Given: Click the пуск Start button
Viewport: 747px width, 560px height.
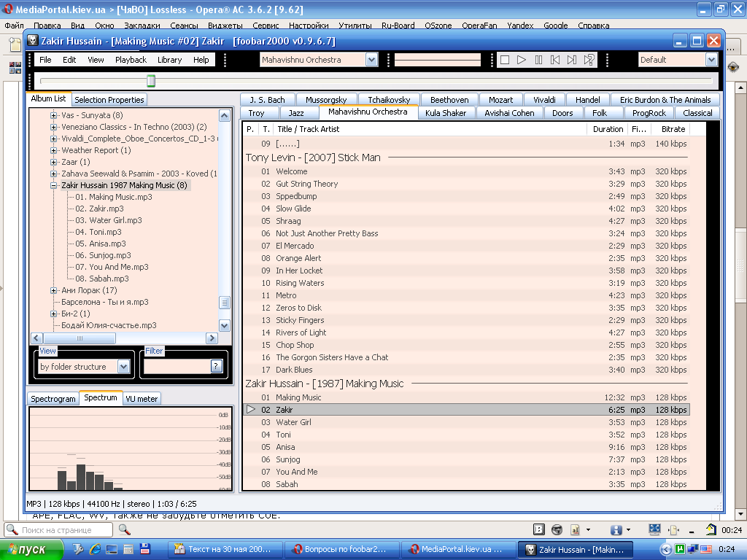Looking at the screenshot, I should pos(31,549).
